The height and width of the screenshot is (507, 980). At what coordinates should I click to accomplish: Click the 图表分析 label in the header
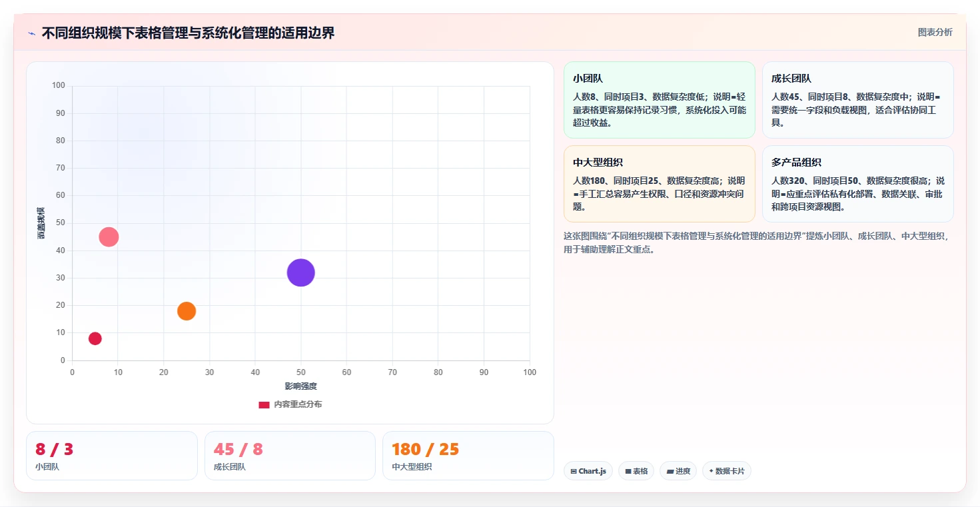[935, 32]
